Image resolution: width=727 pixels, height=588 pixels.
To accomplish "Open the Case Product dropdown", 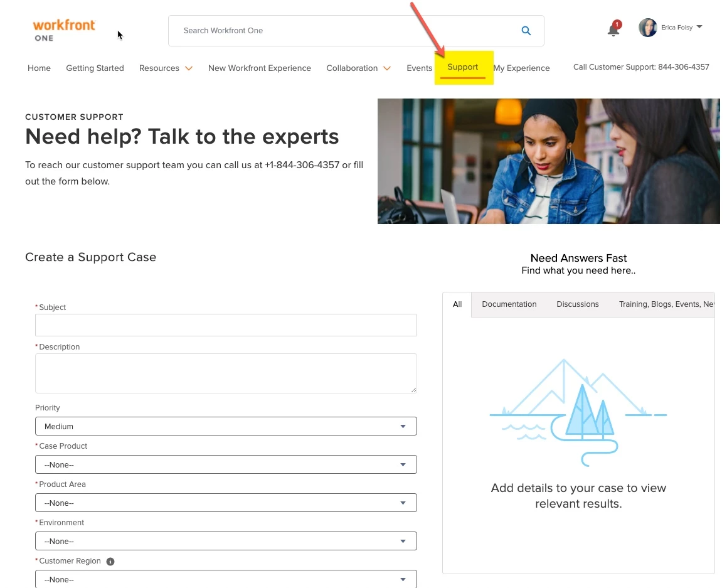I will click(x=226, y=464).
